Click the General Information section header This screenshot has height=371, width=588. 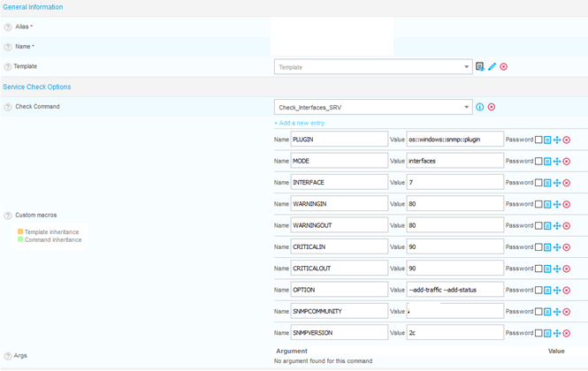click(32, 7)
